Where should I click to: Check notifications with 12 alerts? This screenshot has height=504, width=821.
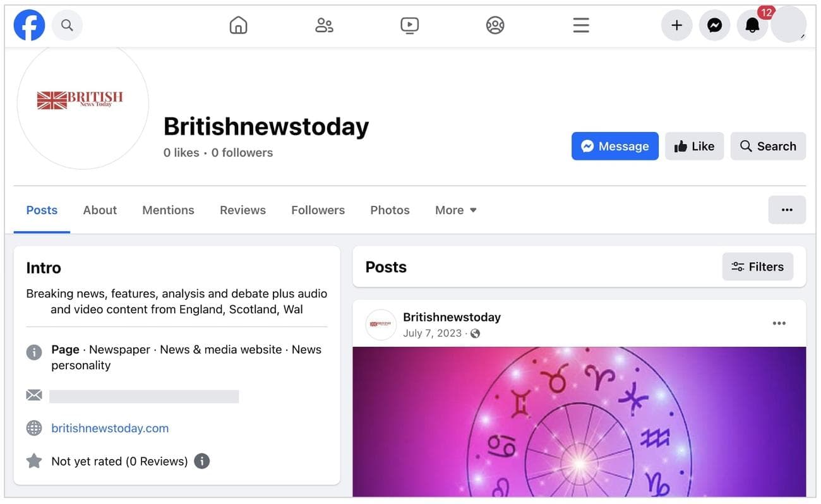click(x=752, y=25)
